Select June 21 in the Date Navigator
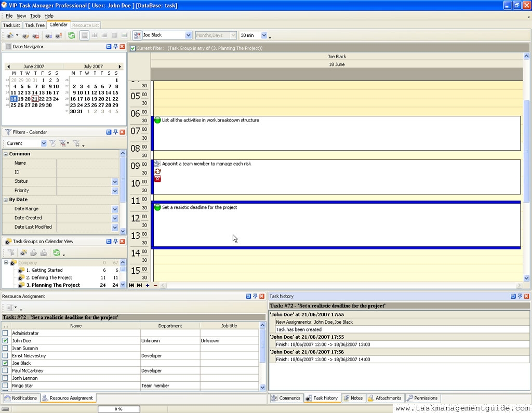 point(34,99)
